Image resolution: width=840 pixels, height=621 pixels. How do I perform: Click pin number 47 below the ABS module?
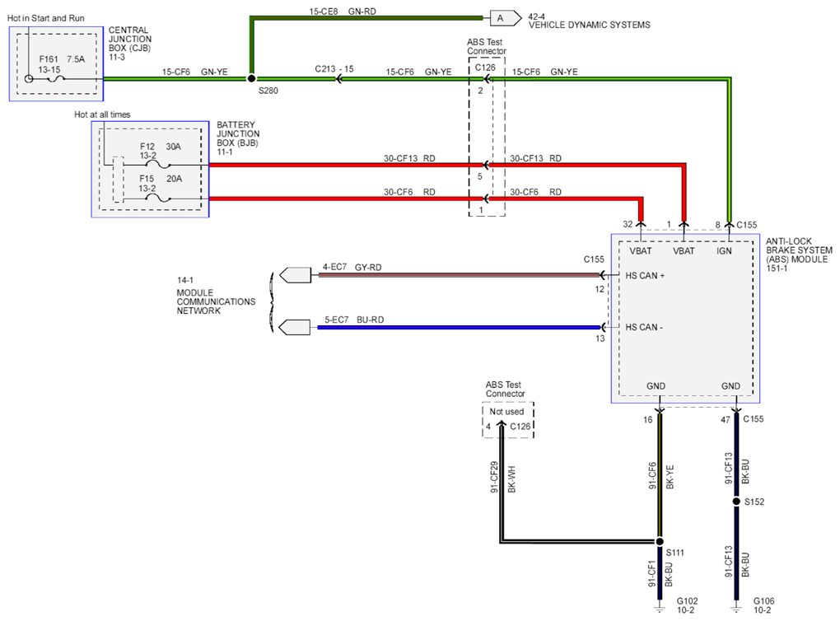(726, 419)
